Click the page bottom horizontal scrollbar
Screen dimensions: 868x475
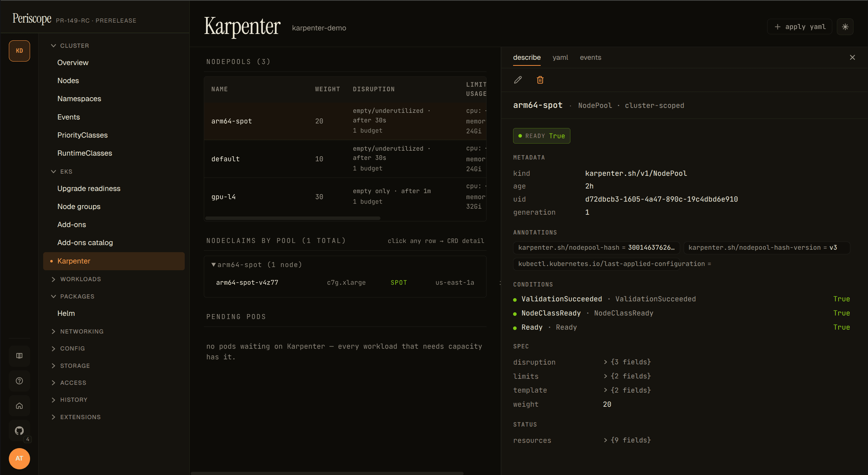(x=327, y=473)
